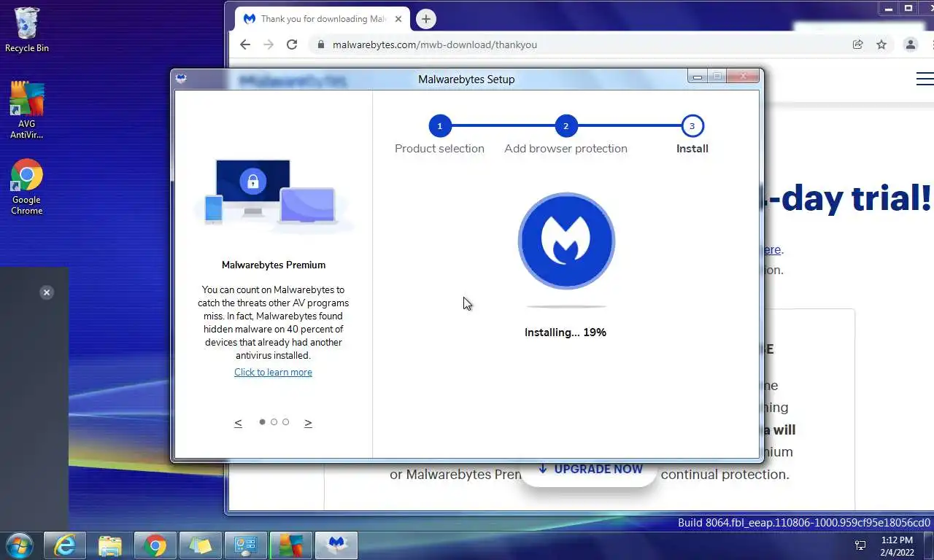
Task: Open the website hamburger menu
Action: [x=925, y=79]
